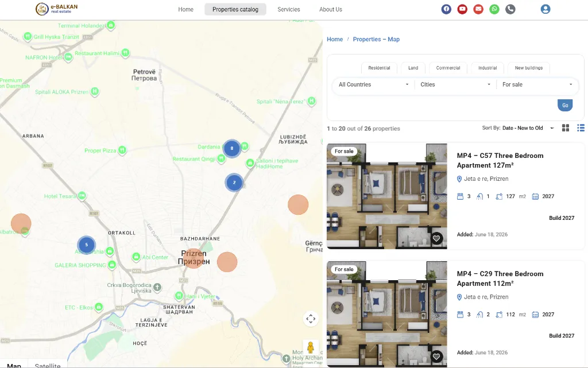Viewport: 588px width, 368px height.
Task: Click the Grill Hyska Tranzit pin
Action: tap(28, 36)
